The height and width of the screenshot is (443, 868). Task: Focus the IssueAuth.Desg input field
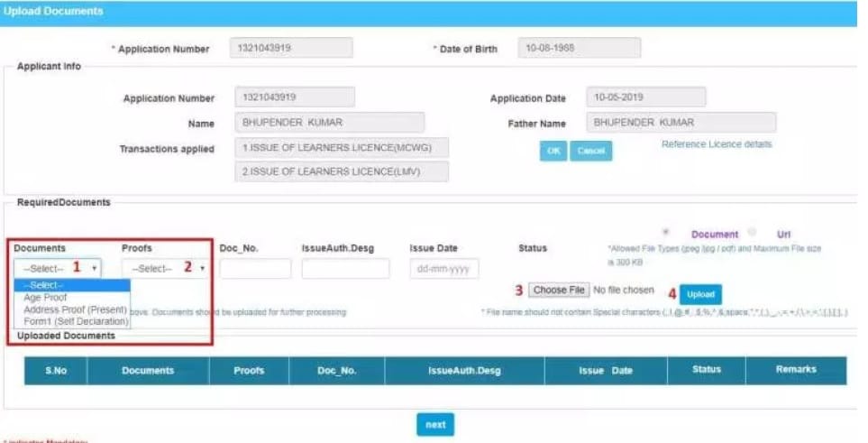345,269
